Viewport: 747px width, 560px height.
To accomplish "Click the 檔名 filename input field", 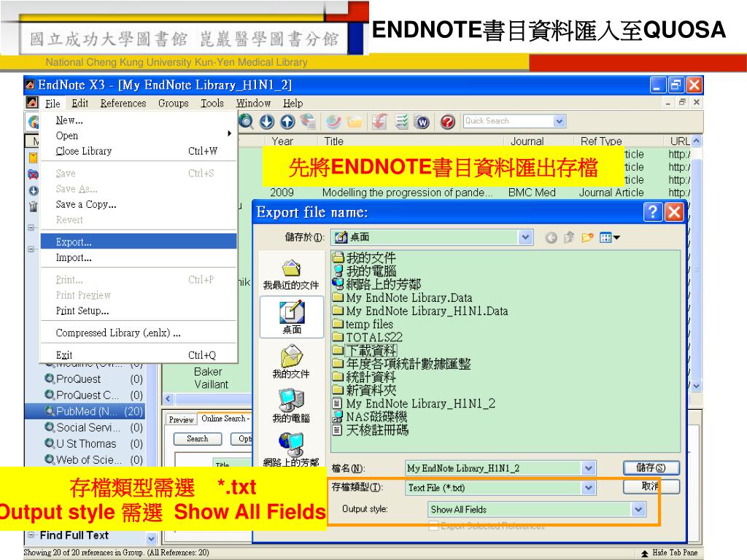I will [x=494, y=468].
